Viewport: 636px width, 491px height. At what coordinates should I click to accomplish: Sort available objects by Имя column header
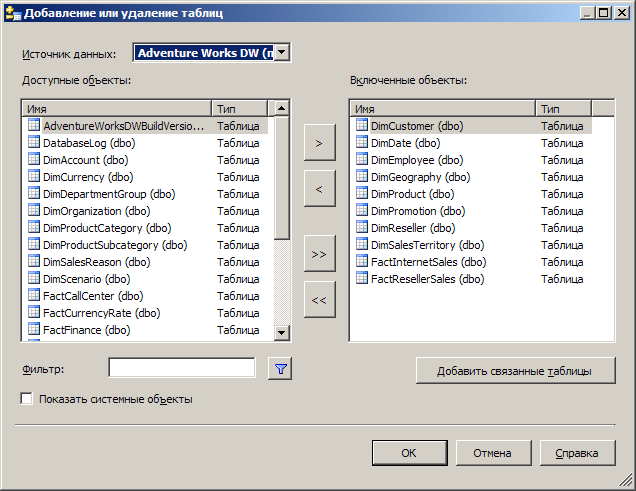pyautogui.click(x=117, y=109)
